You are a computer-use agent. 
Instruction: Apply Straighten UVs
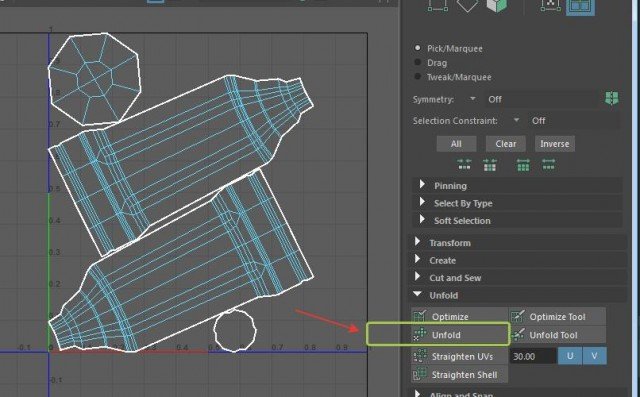[460, 356]
